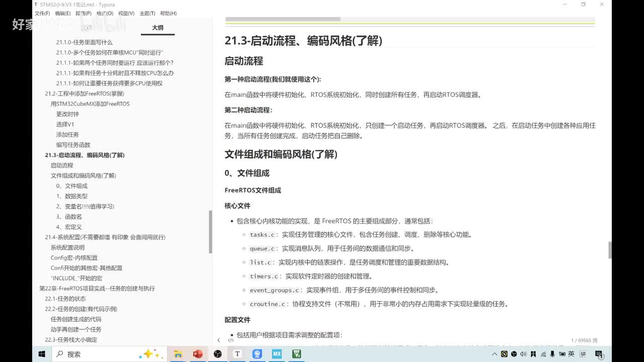The image size is (644, 362).
Task: Click the word count 69565 词 indicator
Action: 584,340
